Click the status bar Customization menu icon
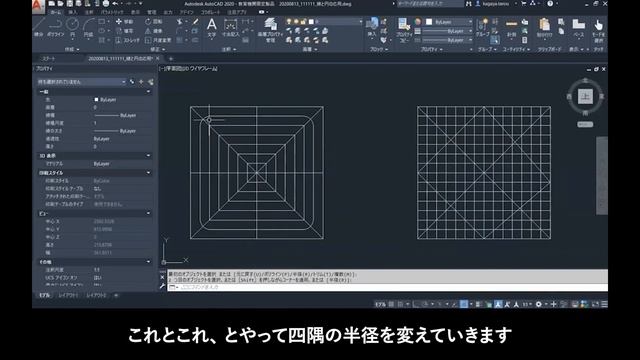 (x=604, y=304)
